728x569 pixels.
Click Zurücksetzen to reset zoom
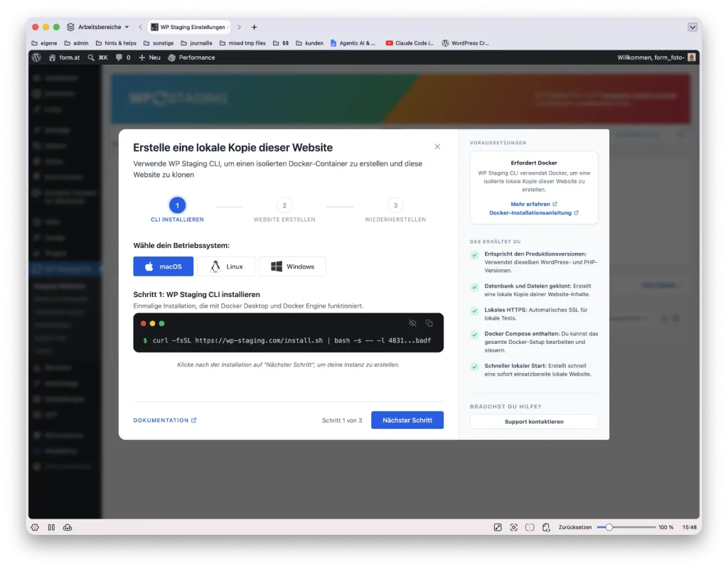coord(574,527)
